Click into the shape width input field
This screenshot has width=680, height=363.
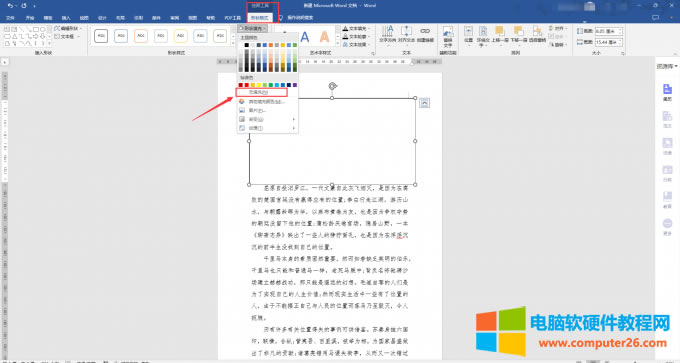point(607,42)
